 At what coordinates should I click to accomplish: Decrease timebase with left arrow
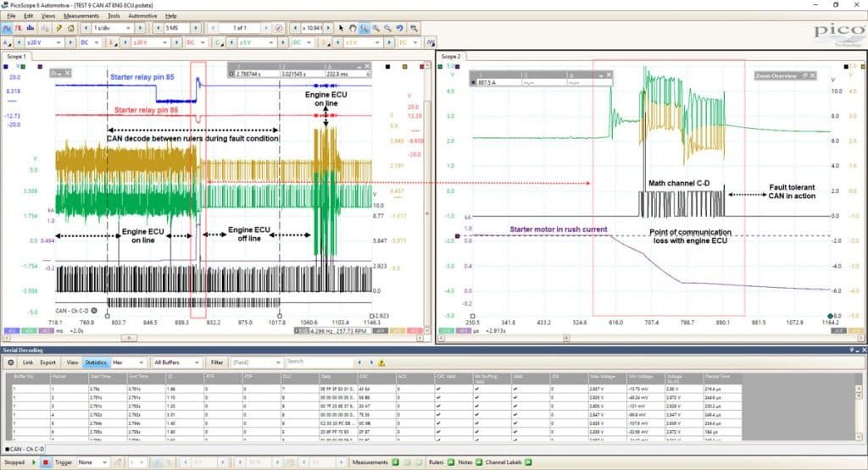(x=86, y=28)
